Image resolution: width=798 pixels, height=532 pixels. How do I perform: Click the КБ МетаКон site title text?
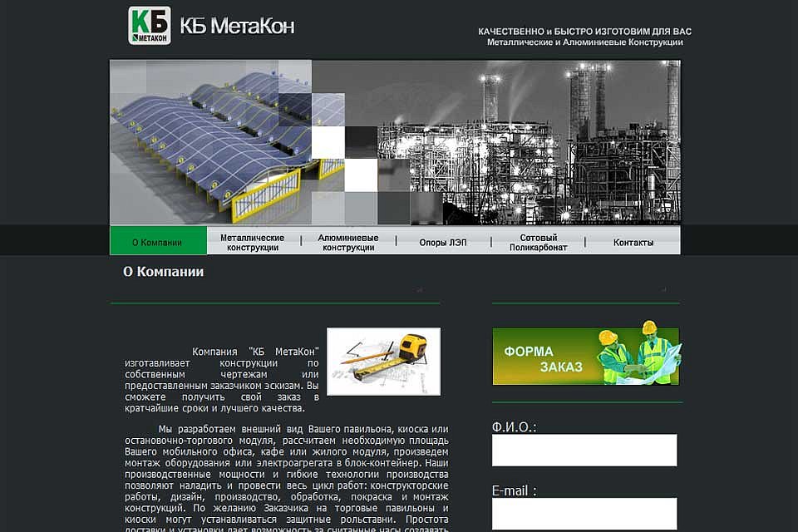(x=238, y=26)
